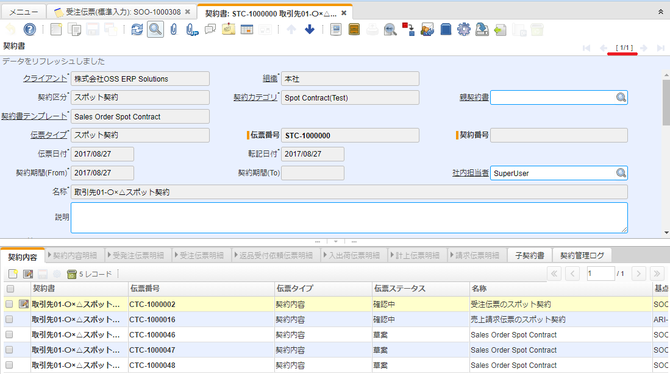Click the 伝票タイプ label link

[x=49, y=135]
